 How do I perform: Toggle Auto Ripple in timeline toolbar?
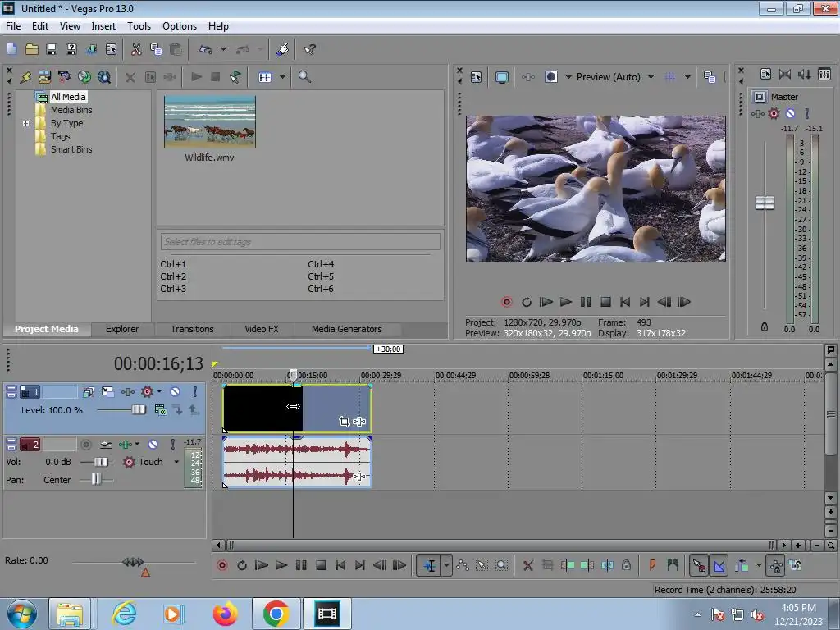tap(742, 565)
